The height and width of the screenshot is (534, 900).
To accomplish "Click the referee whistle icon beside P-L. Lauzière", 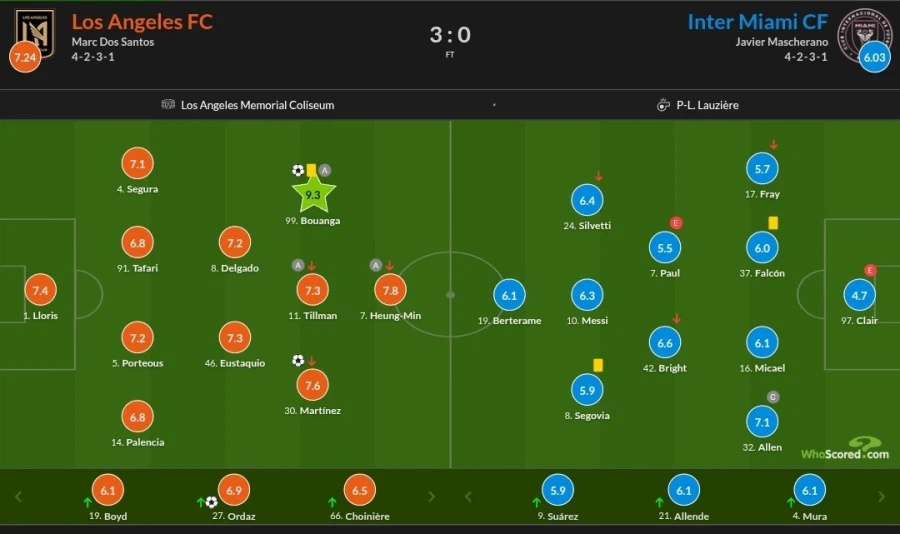I will pos(662,105).
